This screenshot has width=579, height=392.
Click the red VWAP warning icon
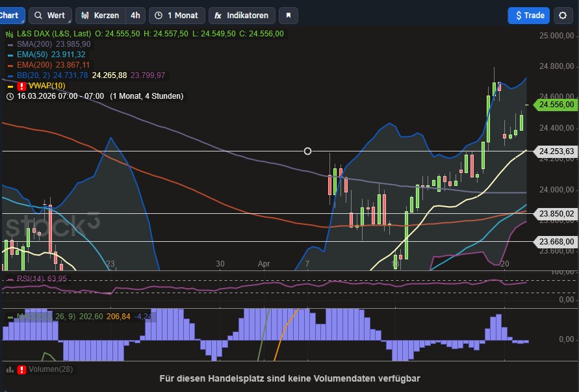coord(22,86)
